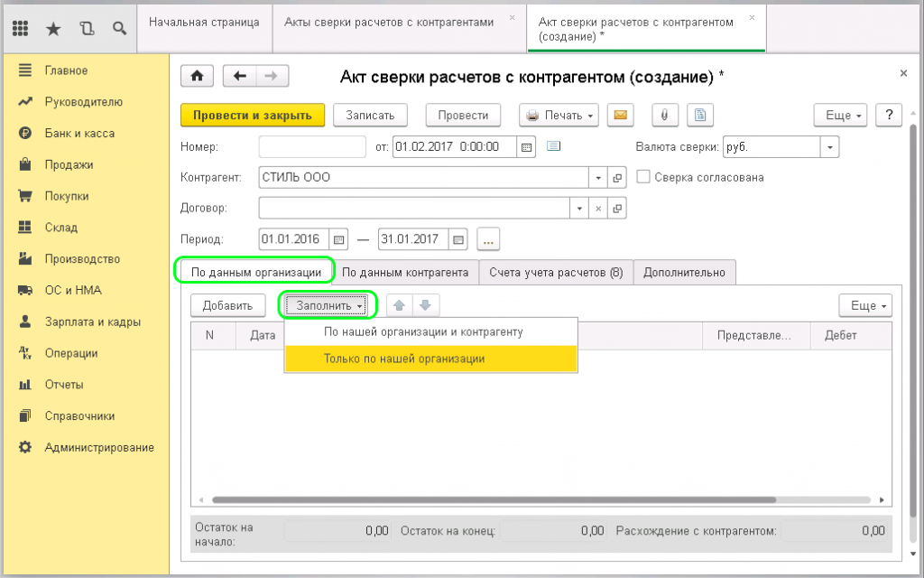Expand the Контрагент dropdown list arrow
The width and height of the screenshot is (924, 578).
tap(598, 177)
